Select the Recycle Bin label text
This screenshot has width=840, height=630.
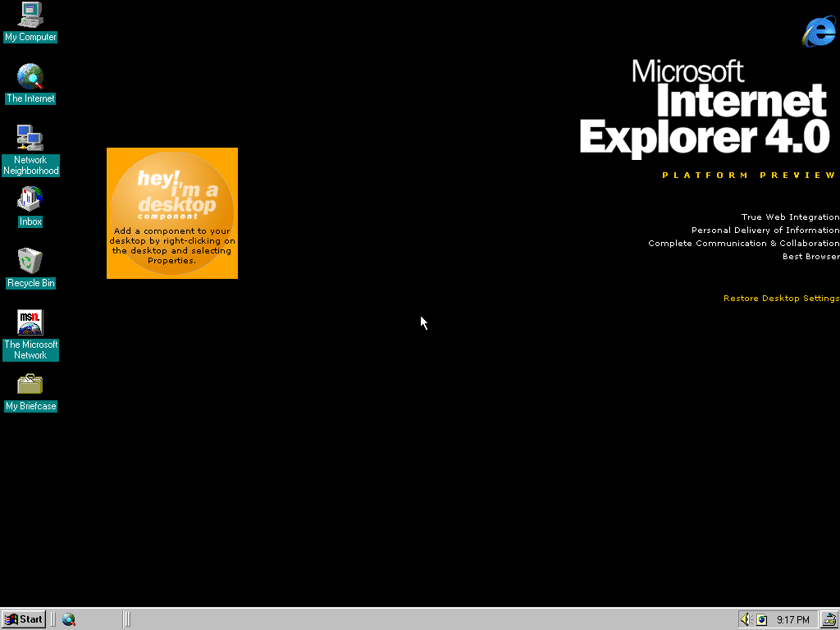point(30,283)
